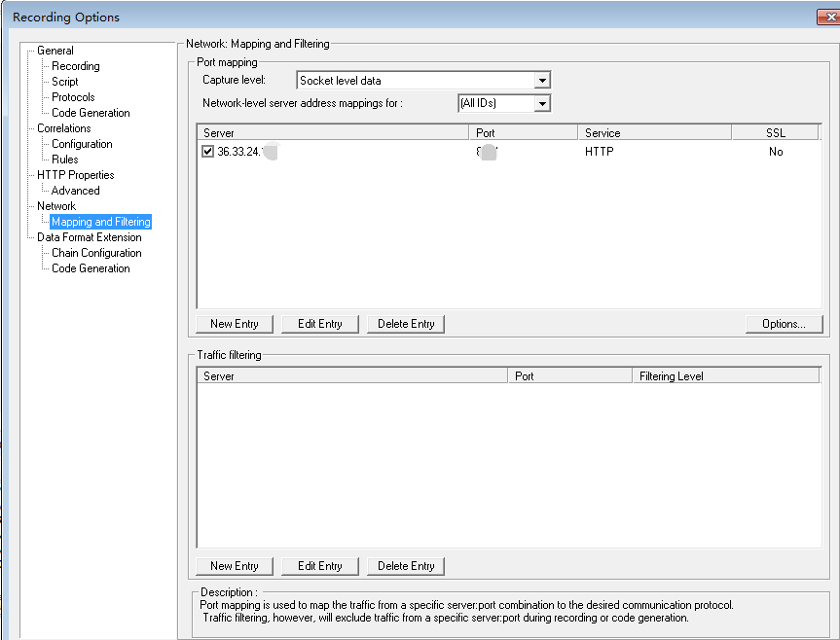Select Chain Configuration in the tree
Screen dimensions: 840x640
[x=96, y=253]
